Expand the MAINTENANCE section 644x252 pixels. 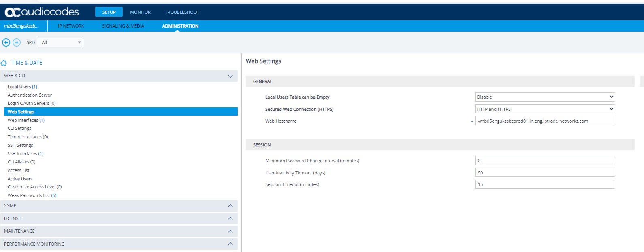tap(119, 231)
